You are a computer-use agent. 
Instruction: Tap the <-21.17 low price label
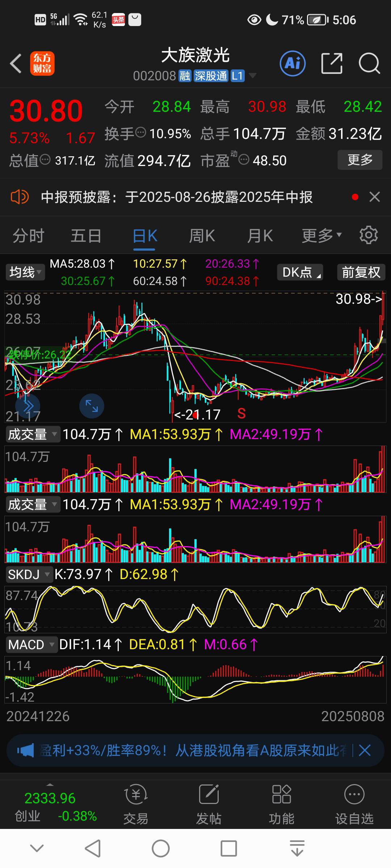197,414
